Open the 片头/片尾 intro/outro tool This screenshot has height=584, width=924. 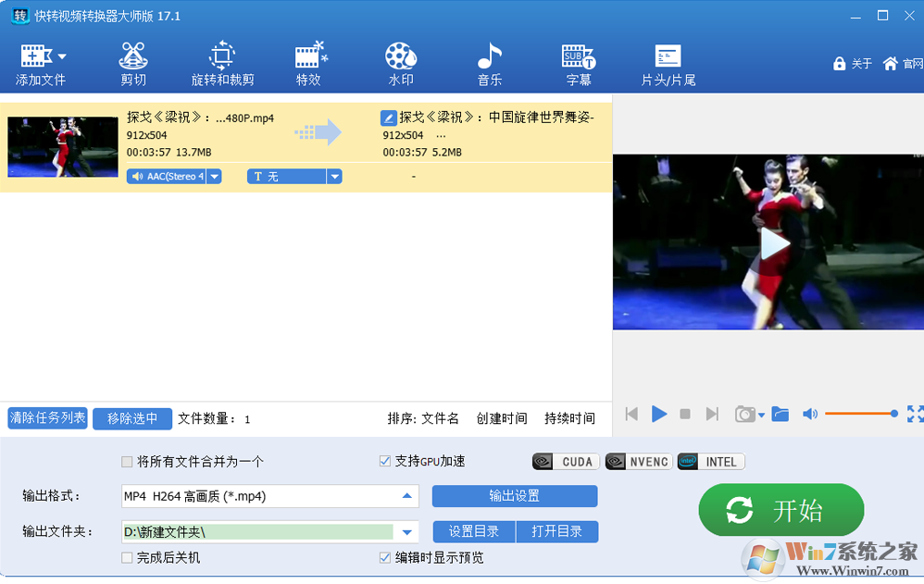668,64
